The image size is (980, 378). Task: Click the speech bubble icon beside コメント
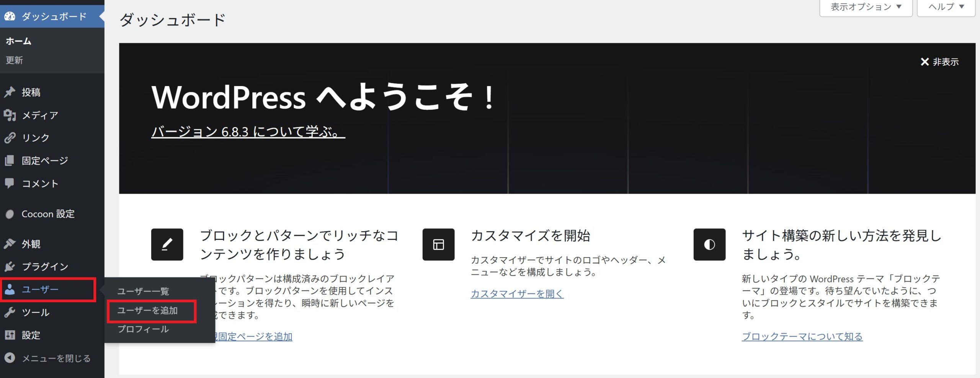(x=10, y=183)
